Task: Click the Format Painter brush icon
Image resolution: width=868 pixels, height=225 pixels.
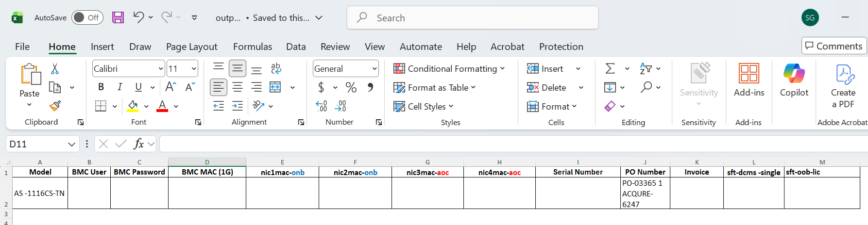Action: coord(55,106)
